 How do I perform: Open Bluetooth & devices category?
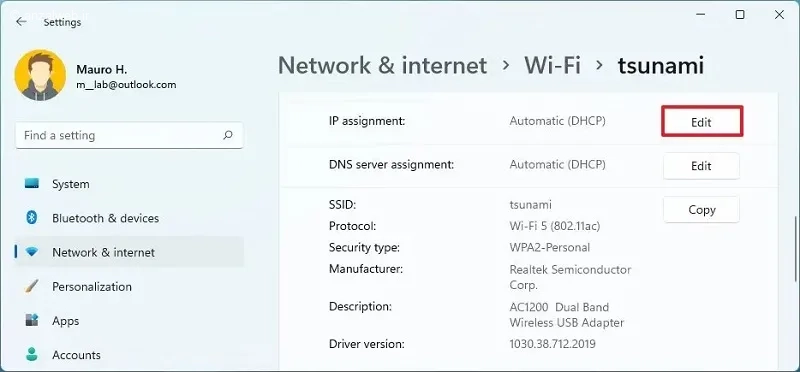coord(129,218)
